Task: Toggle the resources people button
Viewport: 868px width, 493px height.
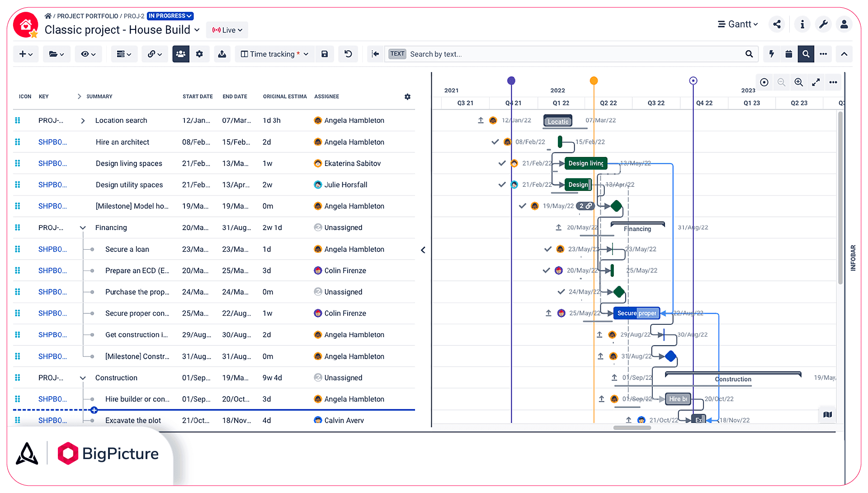Action: coord(181,54)
